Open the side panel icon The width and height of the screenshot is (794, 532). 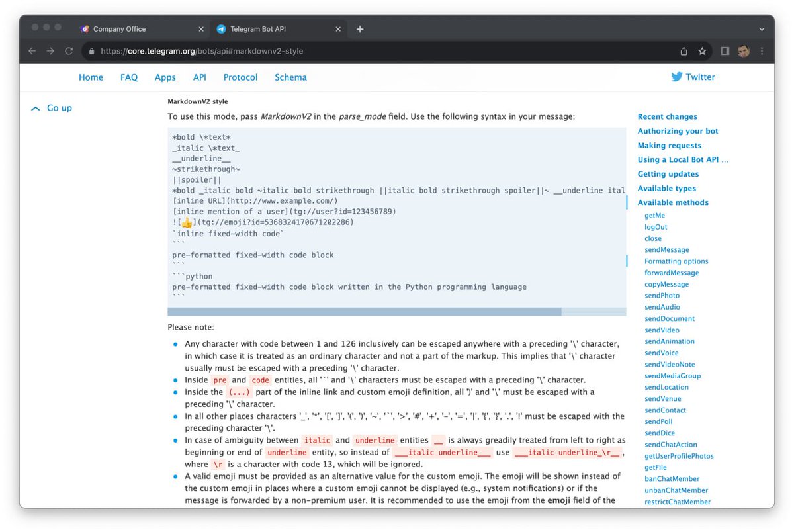click(725, 51)
